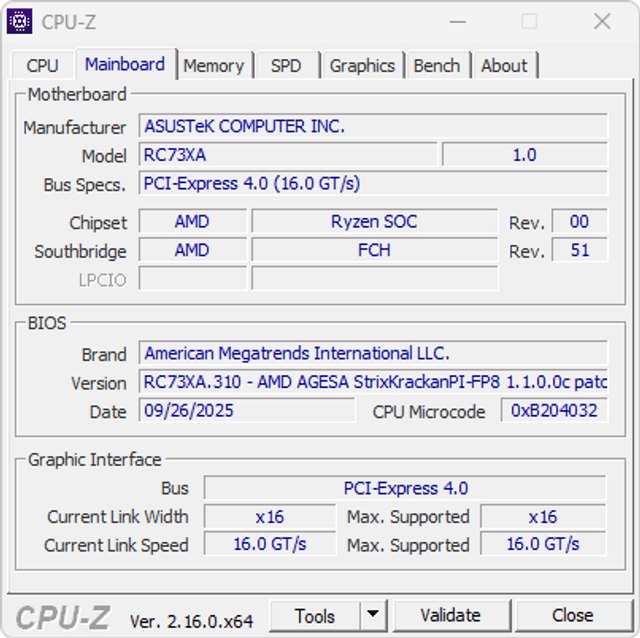Click the Manufacturer label
Screen dimensions: 640x638
tap(75, 128)
